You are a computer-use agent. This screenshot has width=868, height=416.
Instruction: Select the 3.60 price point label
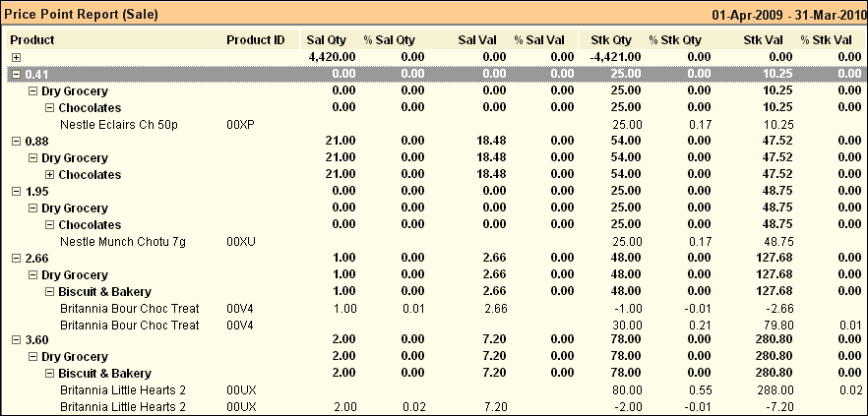point(37,339)
